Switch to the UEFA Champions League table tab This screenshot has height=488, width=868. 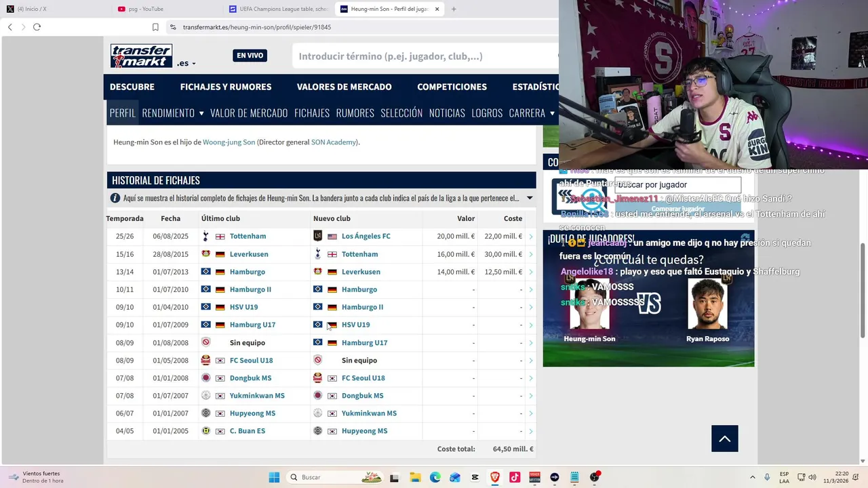[278, 9]
